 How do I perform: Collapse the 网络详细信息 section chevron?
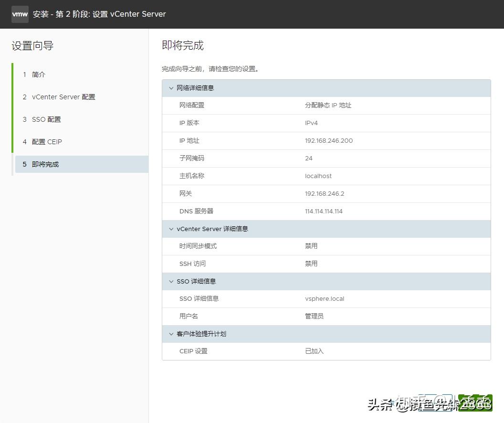[x=171, y=88]
